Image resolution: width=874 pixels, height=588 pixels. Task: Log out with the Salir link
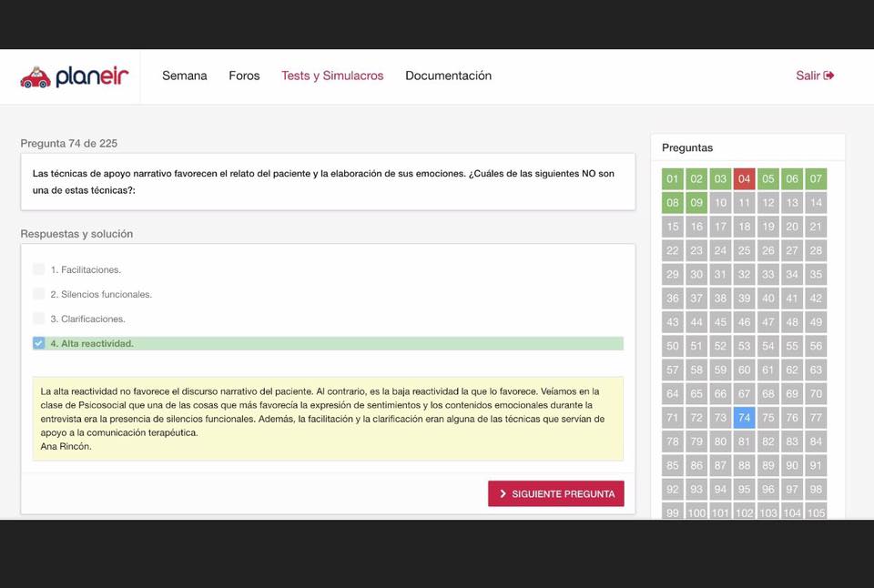pos(815,76)
